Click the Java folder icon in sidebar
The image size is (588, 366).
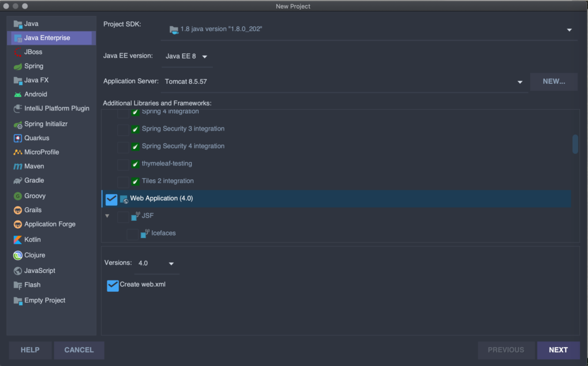point(18,24)
